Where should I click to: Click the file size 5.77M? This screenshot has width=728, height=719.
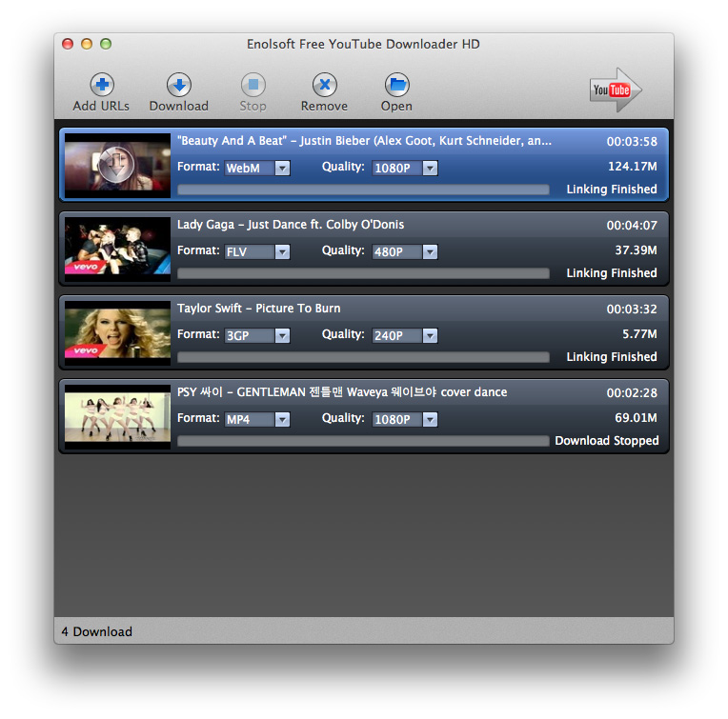point(639,334)
